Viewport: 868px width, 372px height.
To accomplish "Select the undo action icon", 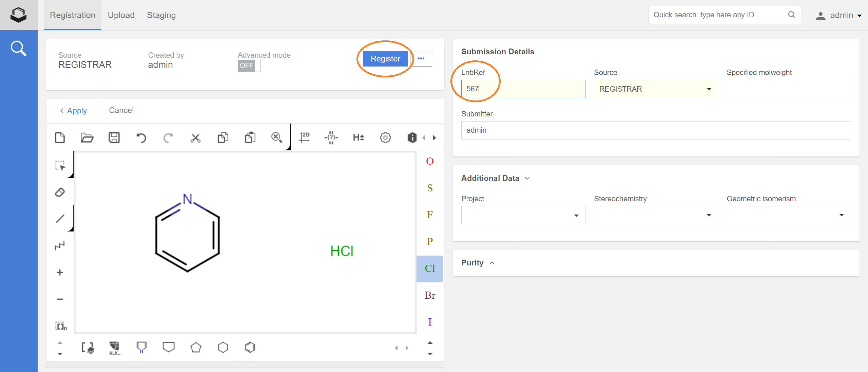I will tap(142, 138).
